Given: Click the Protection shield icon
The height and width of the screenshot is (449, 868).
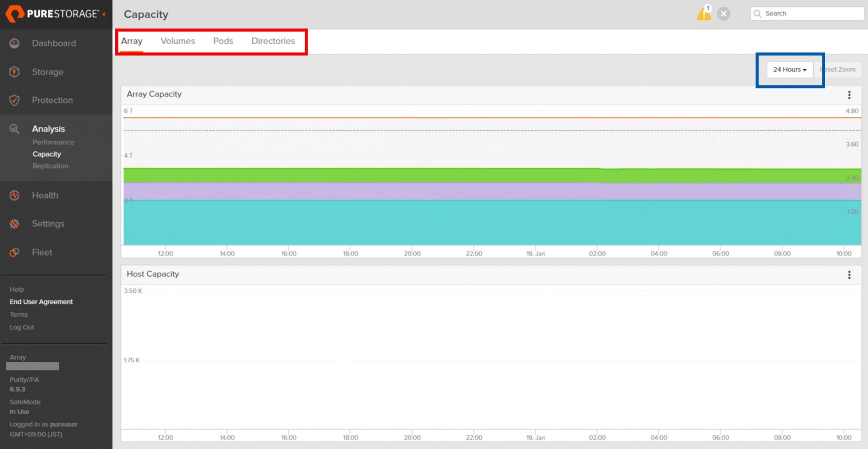Looking at the screenshot, I should point(14,100).
